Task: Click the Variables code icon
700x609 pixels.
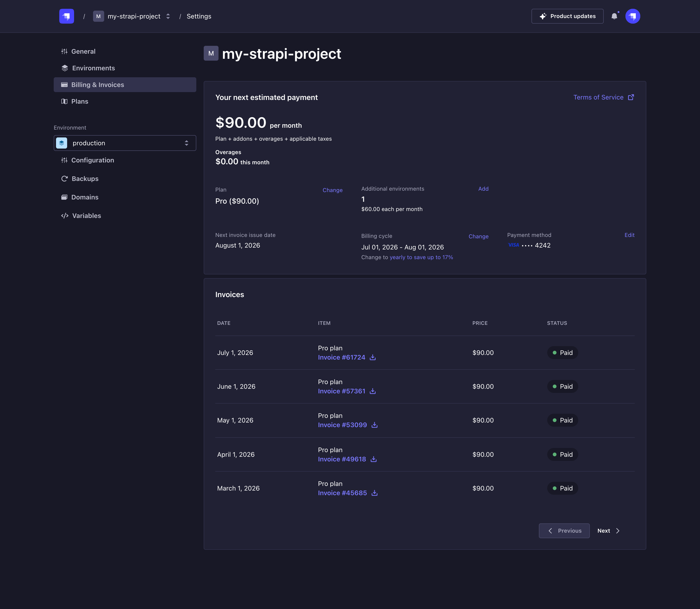Action: 65,216
